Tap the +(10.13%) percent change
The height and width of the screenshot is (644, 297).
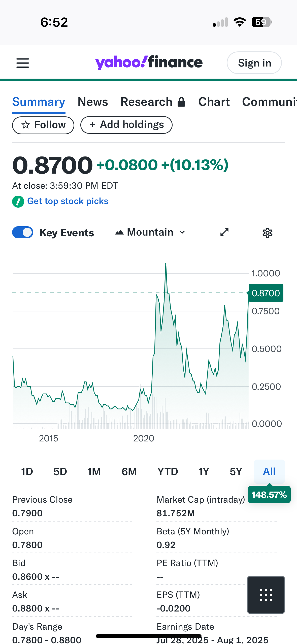pyautogui.click(x=195, y=165)
